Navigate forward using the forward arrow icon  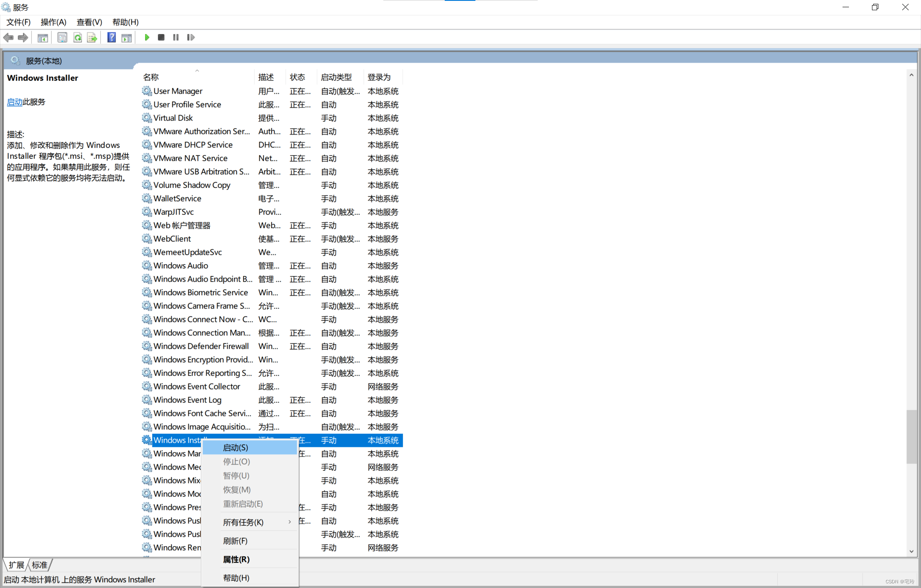click(x=23, y=37)
